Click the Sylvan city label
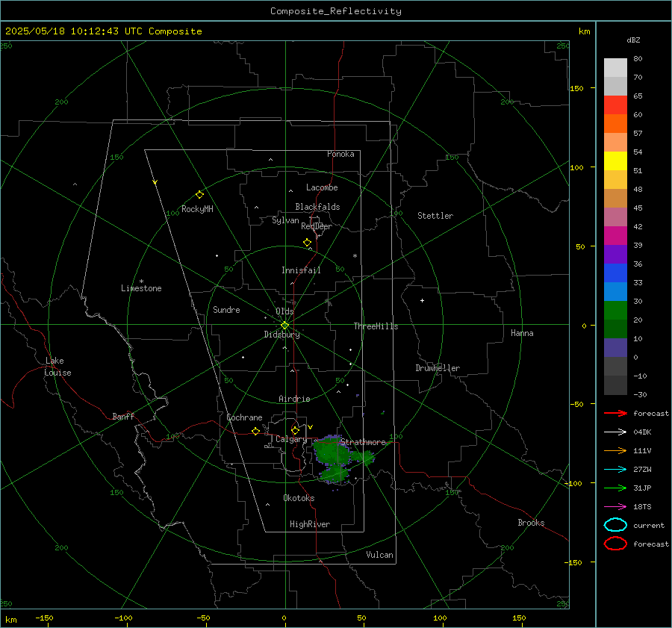672x628 pixels. coord(285,220)
